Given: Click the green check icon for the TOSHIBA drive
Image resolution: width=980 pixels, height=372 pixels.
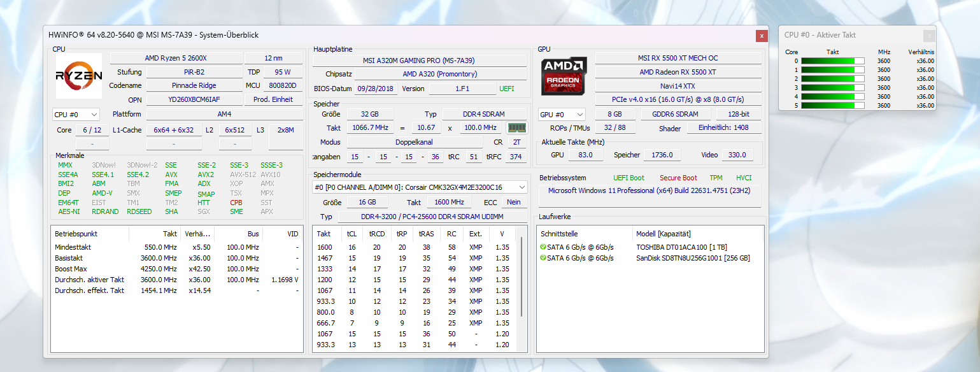Looking at the screenshot, I should (543, 247).
